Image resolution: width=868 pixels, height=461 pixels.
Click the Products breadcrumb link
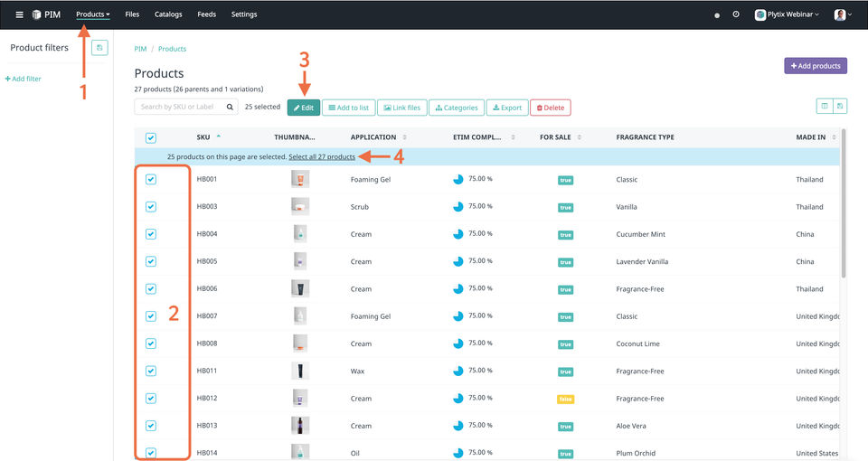tap(172, 49)
